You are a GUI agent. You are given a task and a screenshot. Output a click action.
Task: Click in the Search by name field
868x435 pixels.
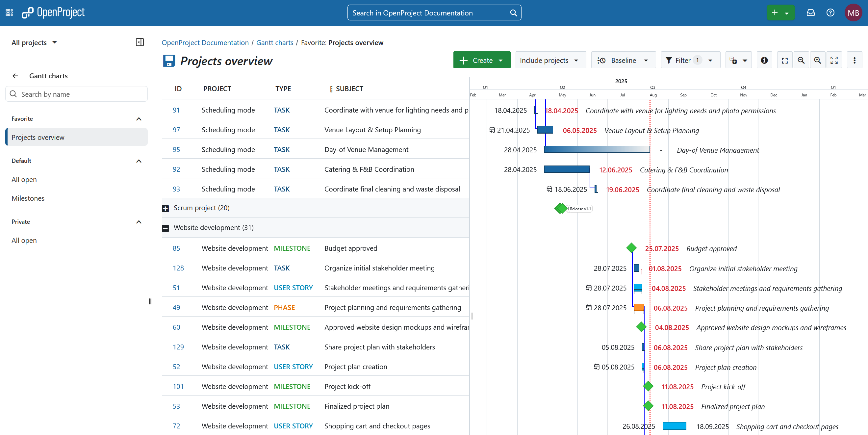coord(76,94)
